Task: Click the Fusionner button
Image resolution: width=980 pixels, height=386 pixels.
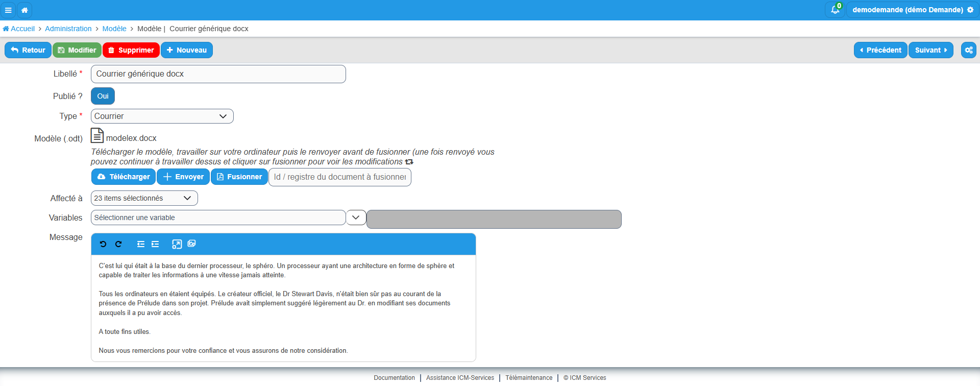Action: pos(239,177)
